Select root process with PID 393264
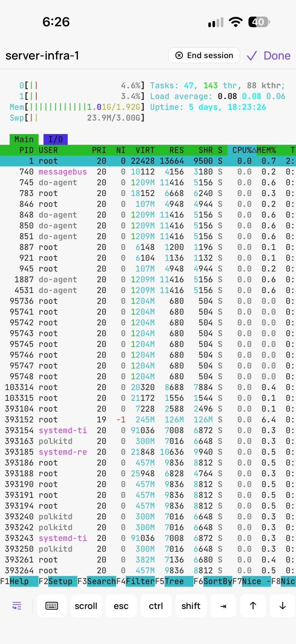Screen dimensions: 296x644 click(x=148, y=571)
